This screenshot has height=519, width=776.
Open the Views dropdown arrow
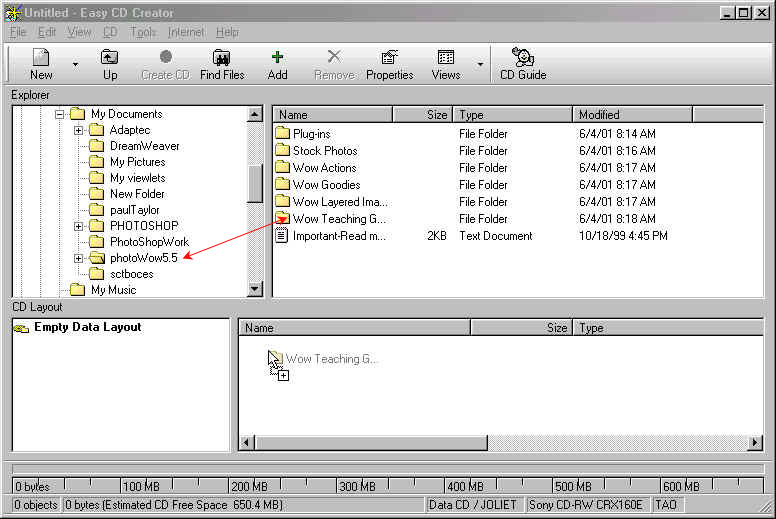click(x=480, y=64)
